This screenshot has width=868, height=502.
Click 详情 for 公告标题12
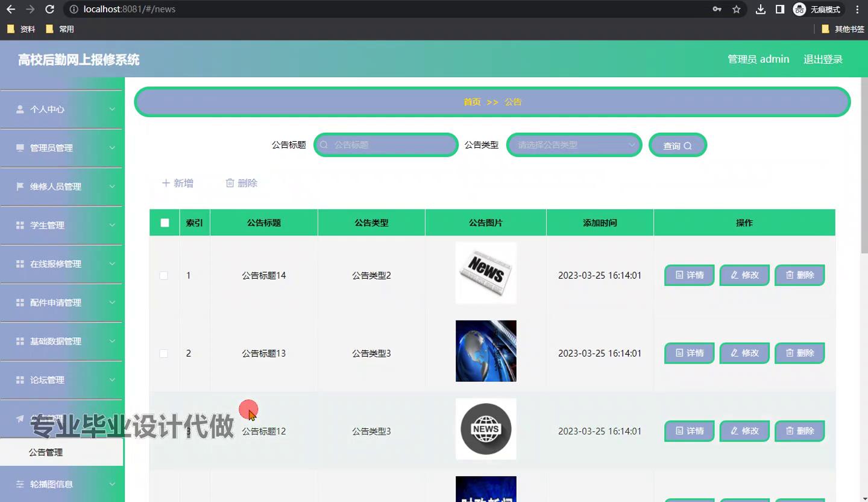click(690, 431)
